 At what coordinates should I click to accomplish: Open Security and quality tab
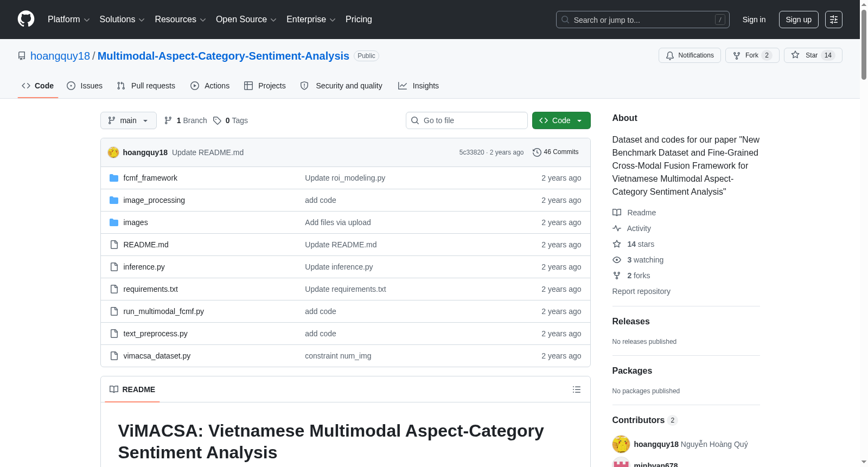tap(341, 86)
